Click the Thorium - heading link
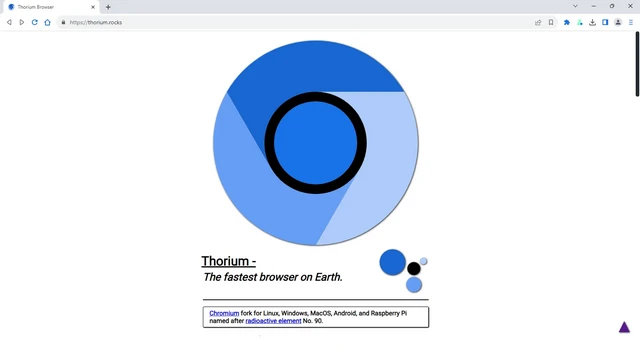The image size is (640, 360). 229,261
